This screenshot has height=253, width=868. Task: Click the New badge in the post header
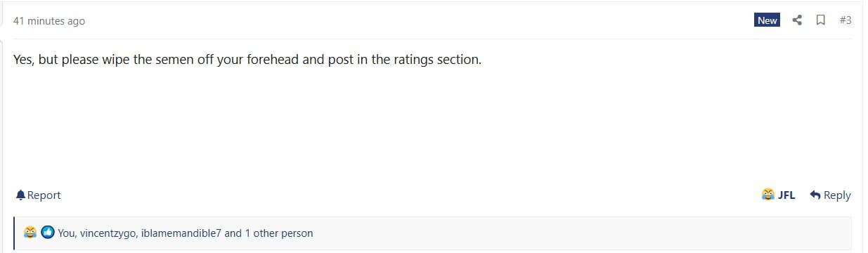(767, 20)
